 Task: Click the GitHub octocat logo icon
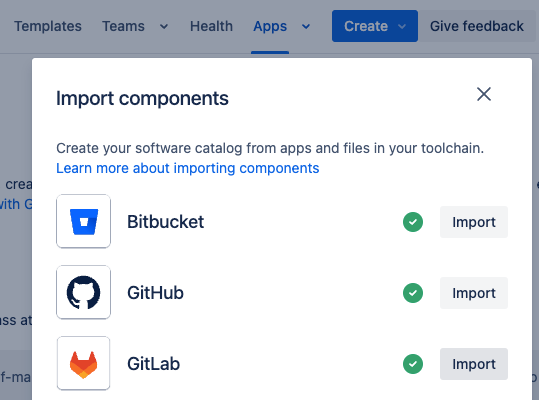(x=84, y=292)
